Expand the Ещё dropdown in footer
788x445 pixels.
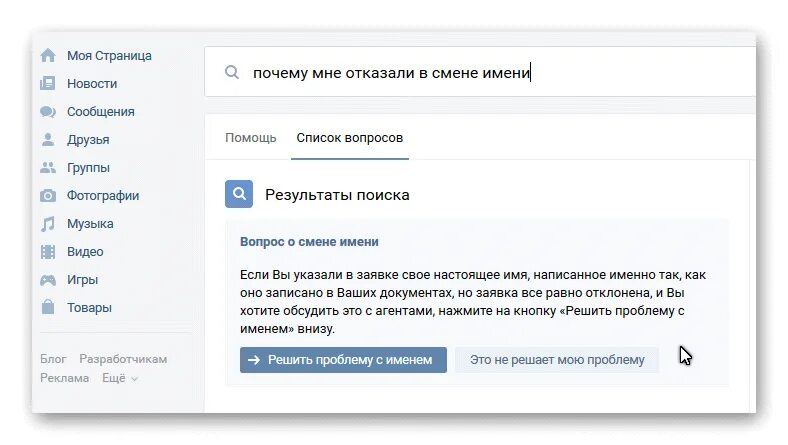point(120,378)
